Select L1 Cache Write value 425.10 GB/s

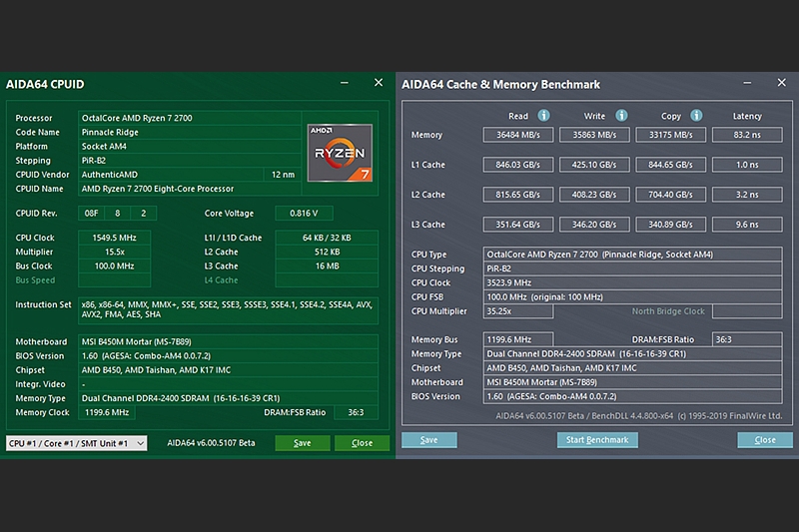pyautogui.click(x=594, y=165)
